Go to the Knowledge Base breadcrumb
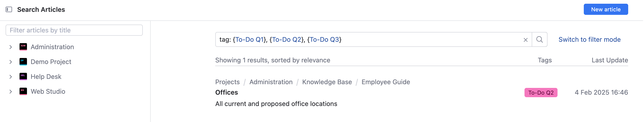Screen dimensions: 644x122 point(327,82)
